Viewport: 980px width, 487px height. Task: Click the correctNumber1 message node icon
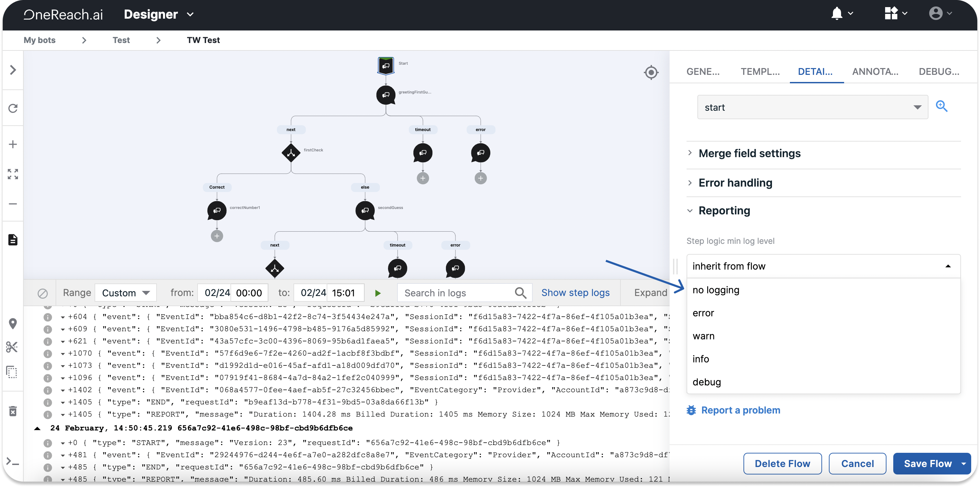pyautogui.click(x=217, y=210)
